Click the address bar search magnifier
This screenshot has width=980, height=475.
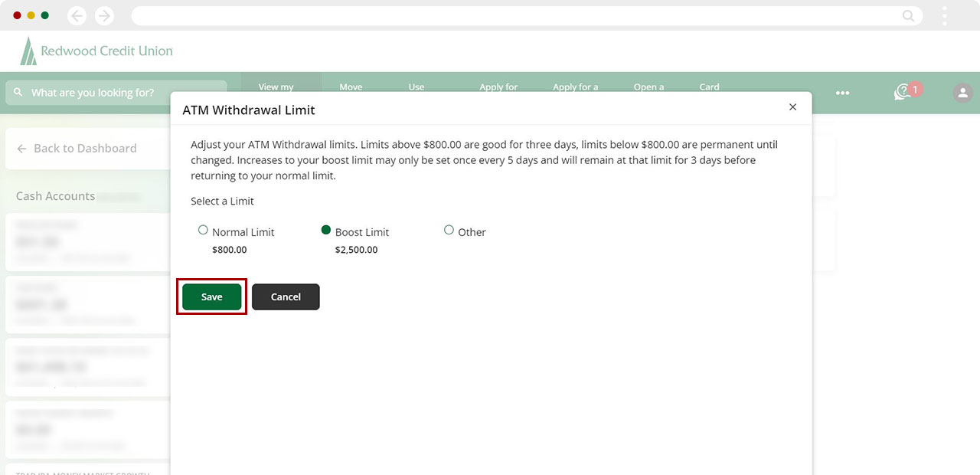908,15
